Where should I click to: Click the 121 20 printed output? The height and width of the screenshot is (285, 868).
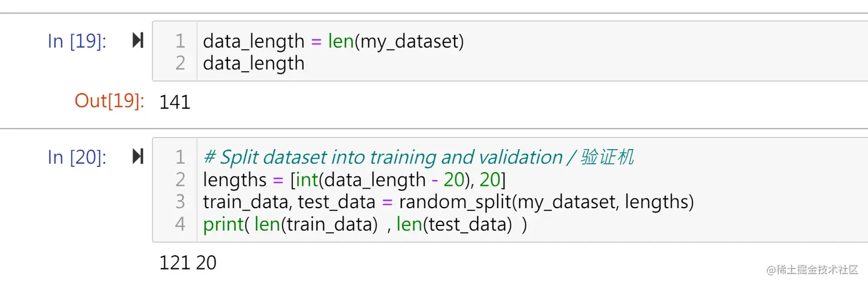coord(188,263)
